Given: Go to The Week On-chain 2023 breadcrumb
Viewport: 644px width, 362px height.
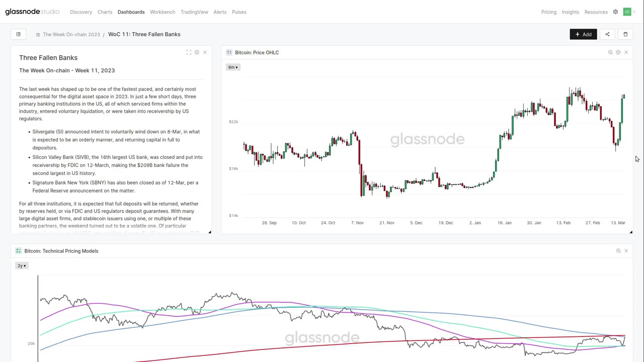Looking at the screenshot, I should [71, 34].
